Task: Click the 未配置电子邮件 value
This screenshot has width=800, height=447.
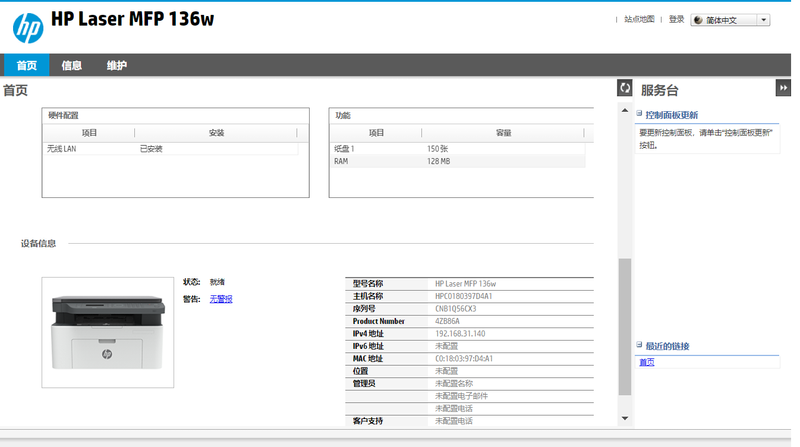Action: [461, 396]
